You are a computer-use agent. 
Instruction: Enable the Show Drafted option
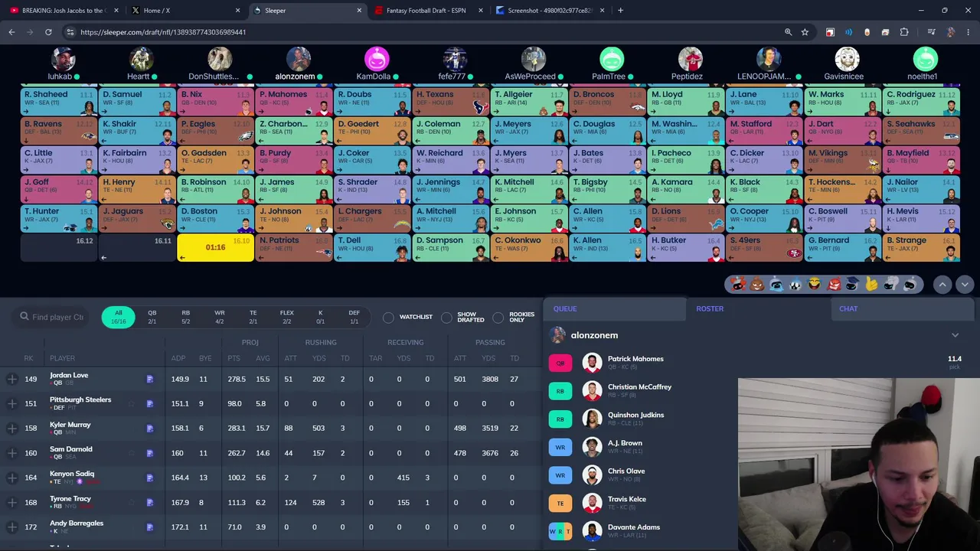coord(446,318)
